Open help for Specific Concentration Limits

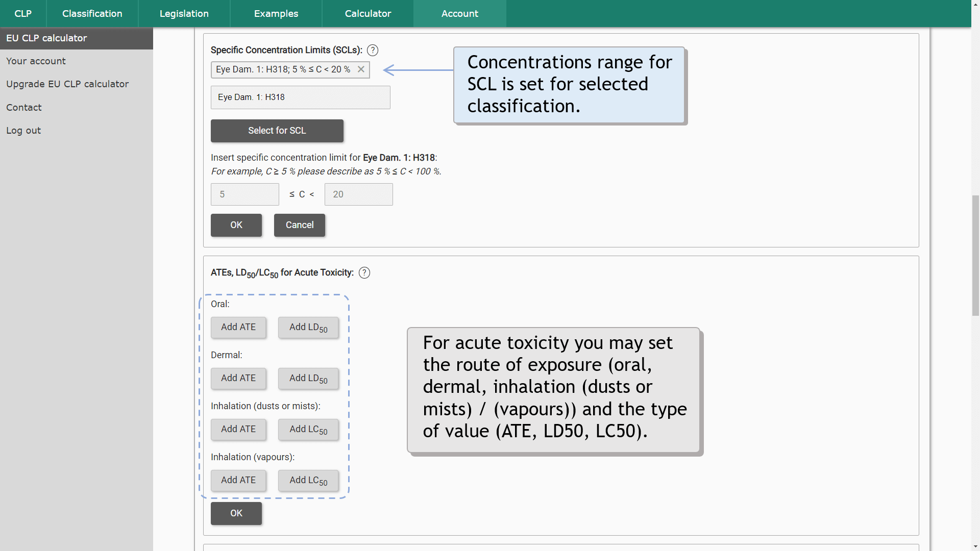pos(373,50)
